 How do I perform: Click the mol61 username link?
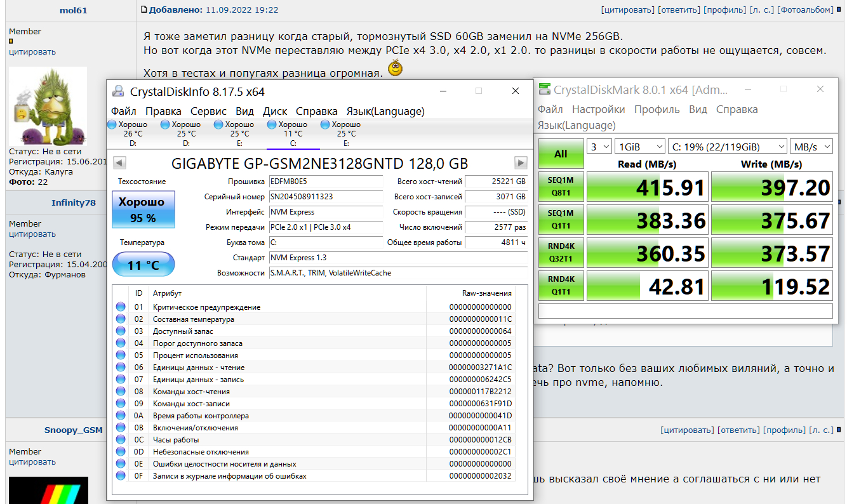click(74, 10)
